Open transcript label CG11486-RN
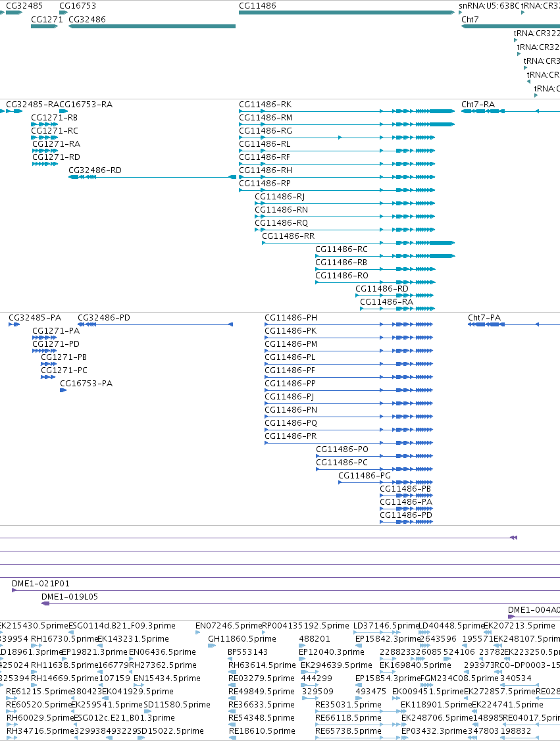This screenshot has height=741, width=560. [x=281, y=210]
